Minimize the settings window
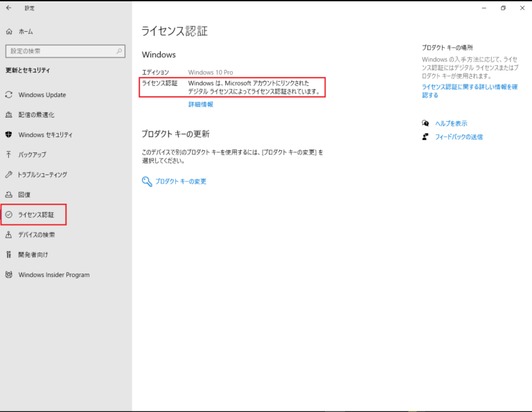The height and width of the screenshot is (412, 532). pyautogui.click(x=484, y=8)
